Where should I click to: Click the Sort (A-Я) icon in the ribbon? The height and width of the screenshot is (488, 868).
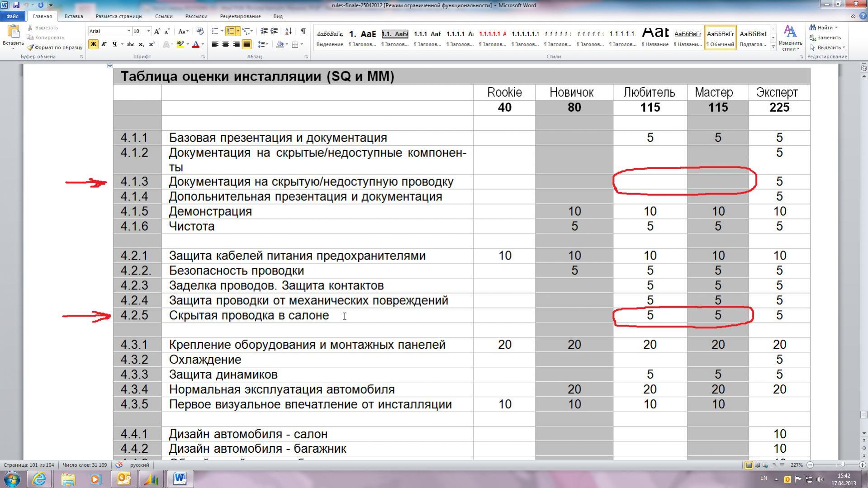tap(288, 31)
